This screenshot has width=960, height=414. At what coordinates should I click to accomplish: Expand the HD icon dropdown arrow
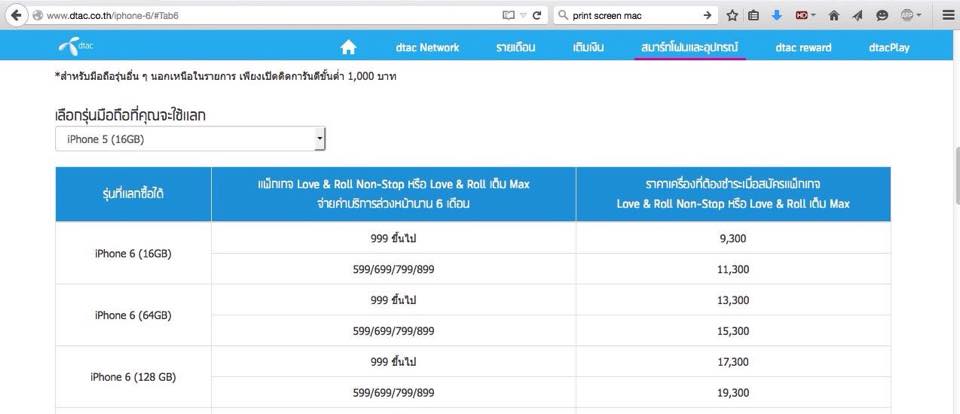(x=814, y=16)
